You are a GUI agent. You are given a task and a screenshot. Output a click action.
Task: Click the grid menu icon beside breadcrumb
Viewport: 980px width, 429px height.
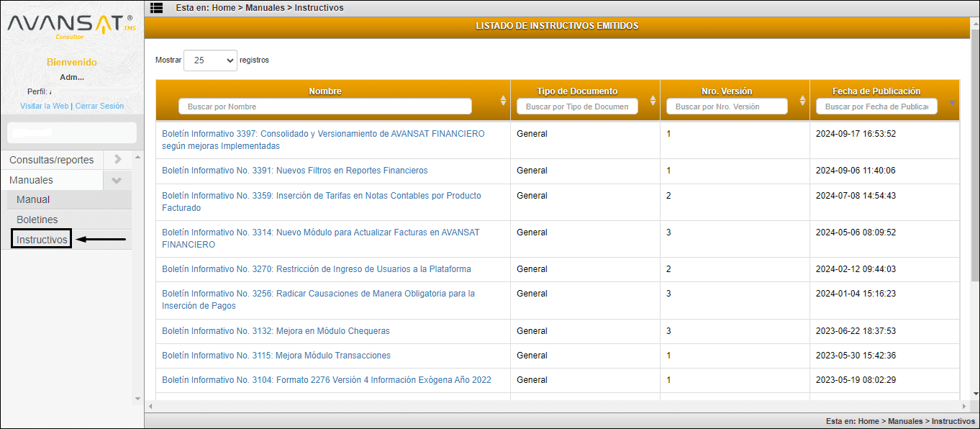(x=156, y=8)
